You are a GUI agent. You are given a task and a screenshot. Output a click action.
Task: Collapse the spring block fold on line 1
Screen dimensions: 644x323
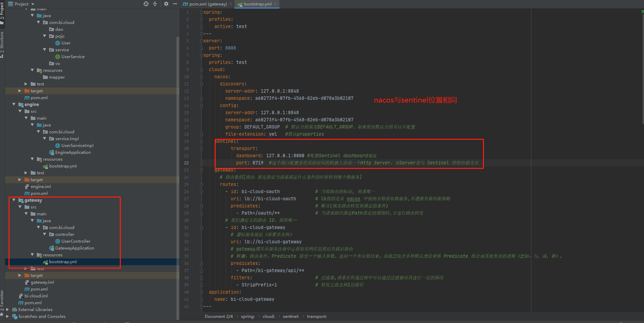pyautogui.click(x=201, y=12)
